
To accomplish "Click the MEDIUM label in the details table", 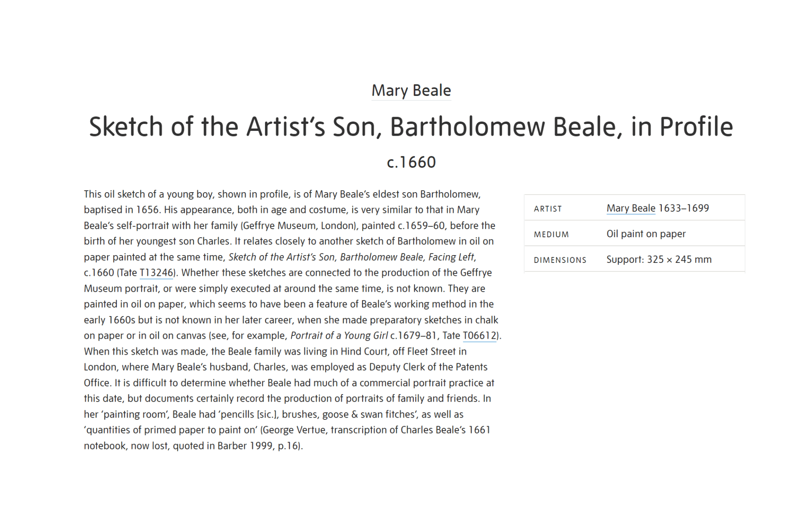I will (551, 234).
